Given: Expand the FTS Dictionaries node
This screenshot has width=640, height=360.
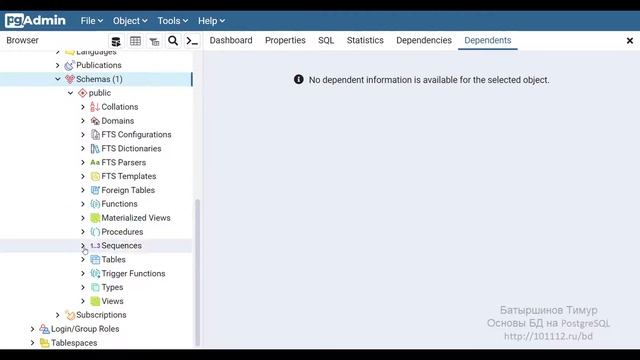Looking at the screenshot, I should (x=83, y=149).
